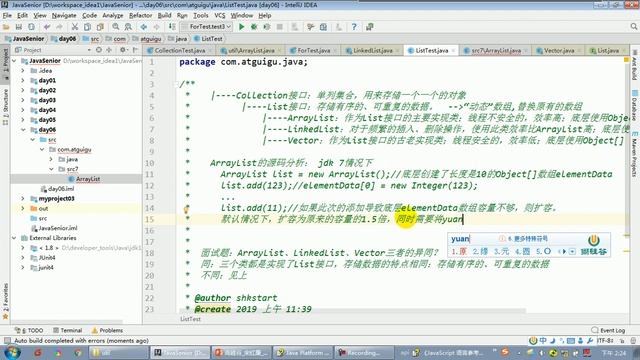Open the Recording taskbar window
This screenshot has width=640, height=360.
[x=363, y=352]
